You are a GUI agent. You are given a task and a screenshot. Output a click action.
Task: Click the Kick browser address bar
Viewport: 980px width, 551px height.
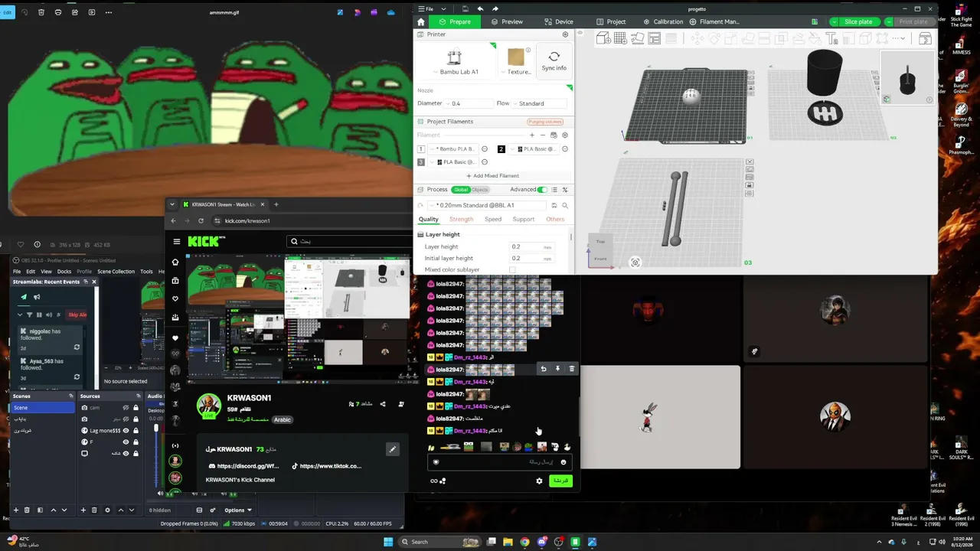(310, 220)
